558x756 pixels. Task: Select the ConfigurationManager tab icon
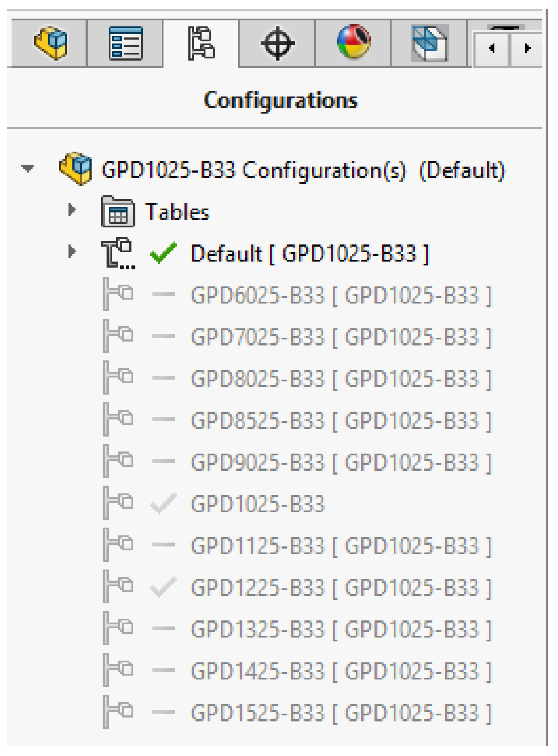pos(201,43)
